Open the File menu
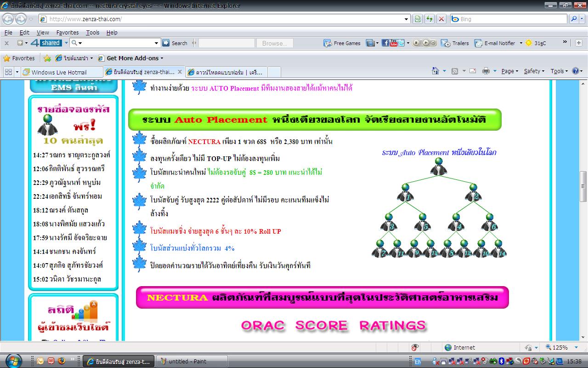Screen dimensions: 588x368 (8, 32)
